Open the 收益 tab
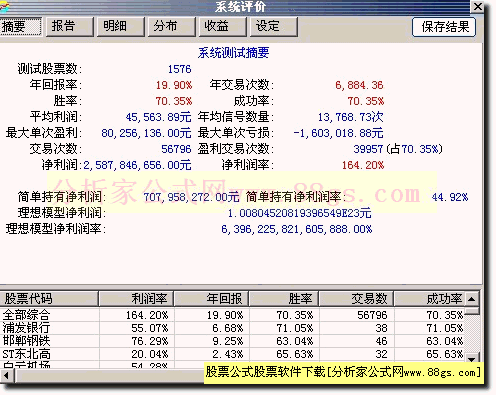Viewport: 496px width, 395px height. coord(222,27)
